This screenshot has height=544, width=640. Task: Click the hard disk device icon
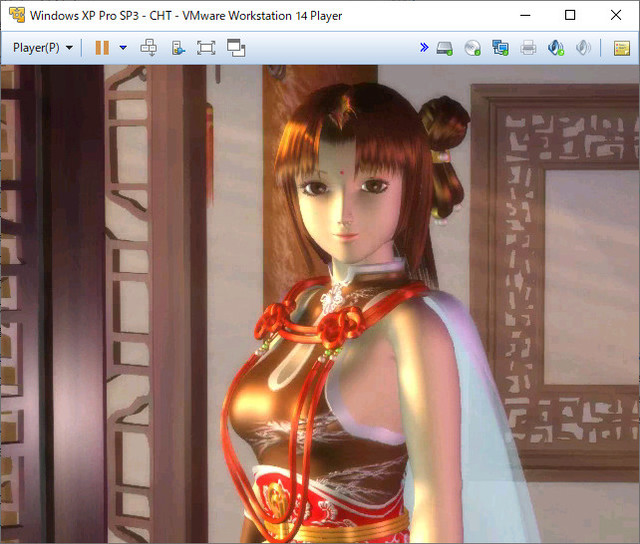pyautogui.click(x=444, y=48)
